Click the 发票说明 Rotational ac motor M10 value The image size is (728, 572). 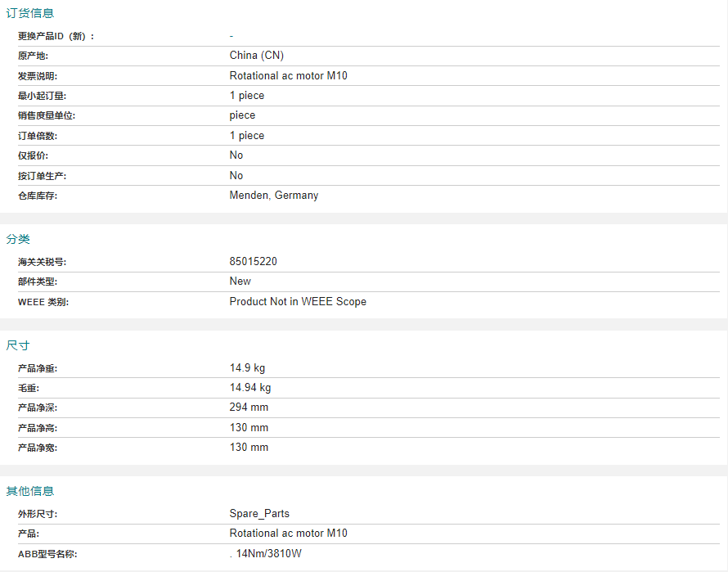point(289,76)
